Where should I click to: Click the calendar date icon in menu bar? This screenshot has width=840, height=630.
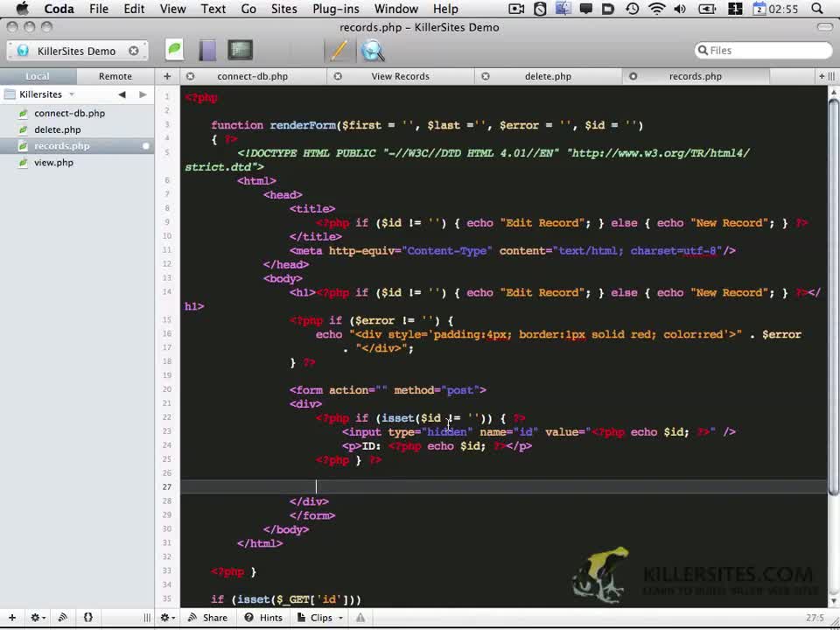point(759,9)
